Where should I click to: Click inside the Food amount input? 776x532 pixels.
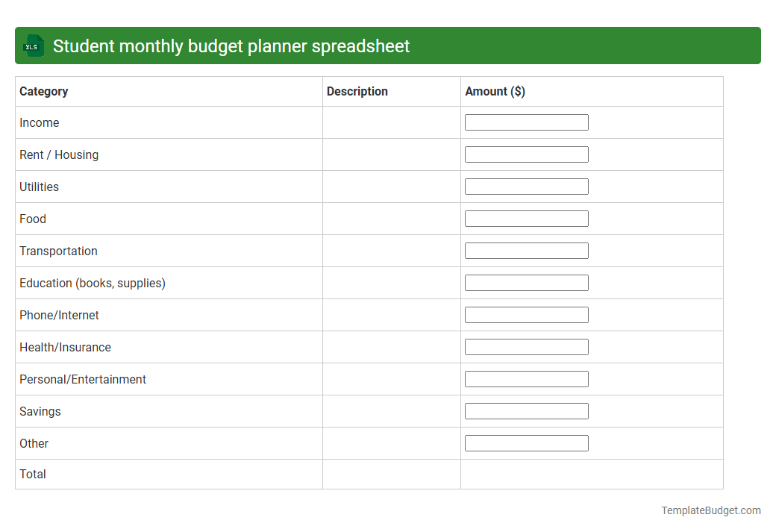pos(526,218)
